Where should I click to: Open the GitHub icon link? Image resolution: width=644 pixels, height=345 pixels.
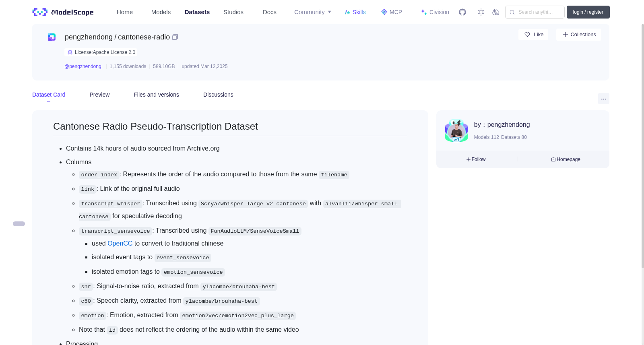click(x=462, y=12)
